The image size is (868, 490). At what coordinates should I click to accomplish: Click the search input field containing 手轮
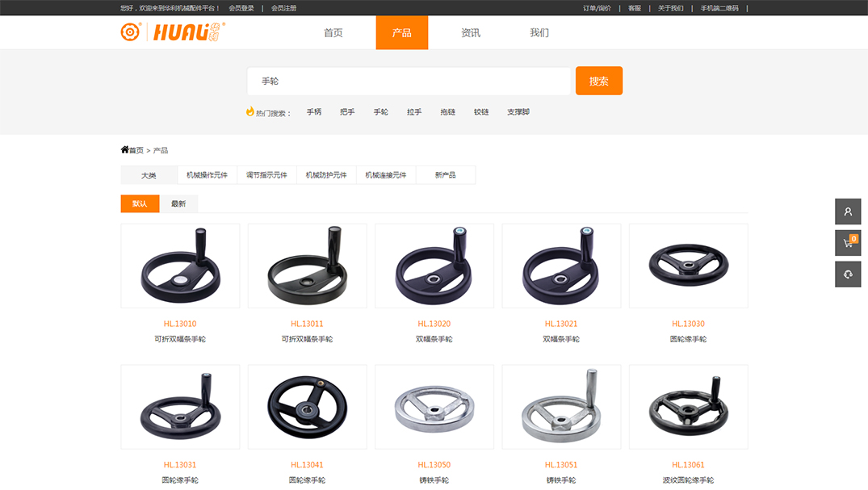tap(409, 82)
